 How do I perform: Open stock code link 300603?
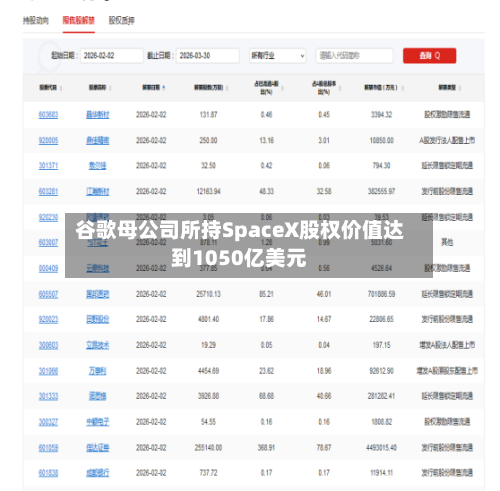point(48,345)
